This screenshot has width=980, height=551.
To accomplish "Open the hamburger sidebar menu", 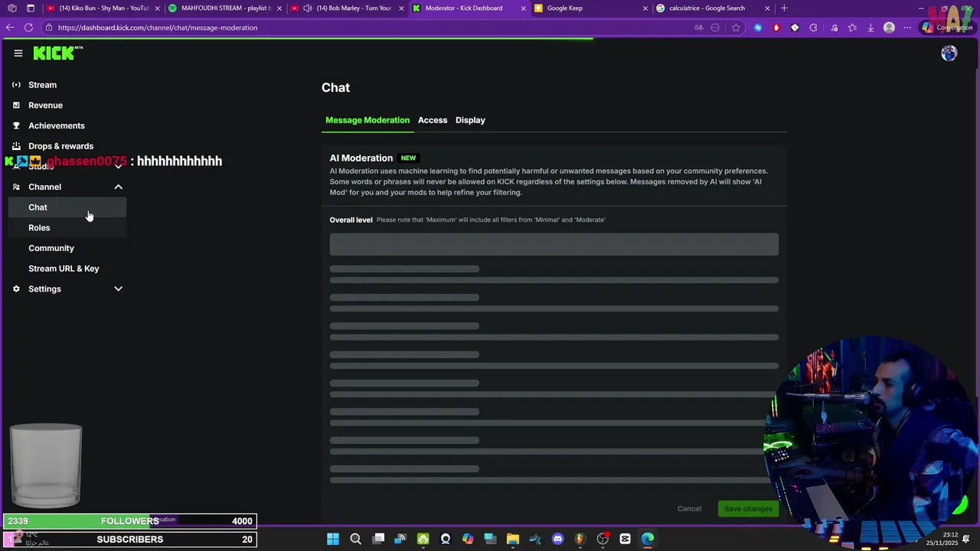I will [18, 54].
